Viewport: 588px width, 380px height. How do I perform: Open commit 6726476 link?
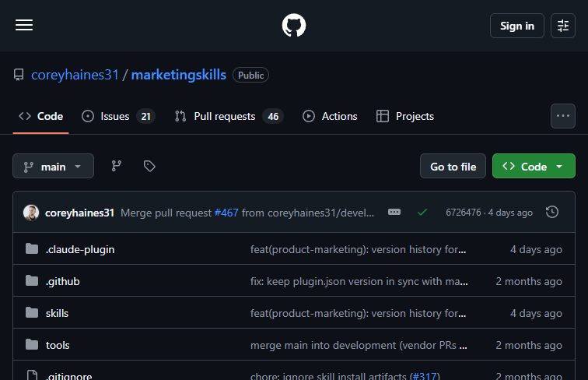click(463, 213)
